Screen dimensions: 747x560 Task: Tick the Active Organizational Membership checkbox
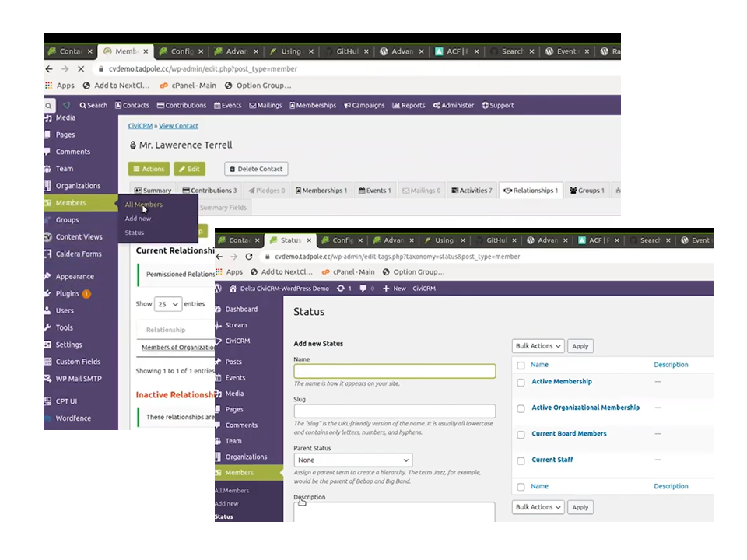pos(521,408)
